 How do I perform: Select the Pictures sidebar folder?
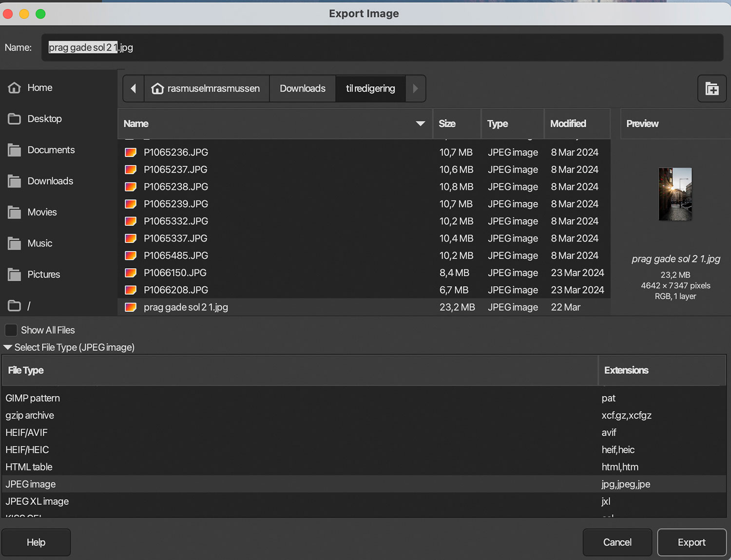(43, 274)
